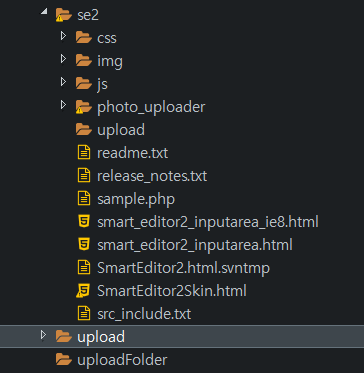Click the readme.txt file icon
This screenshot has width=364, height=373.
84,153
